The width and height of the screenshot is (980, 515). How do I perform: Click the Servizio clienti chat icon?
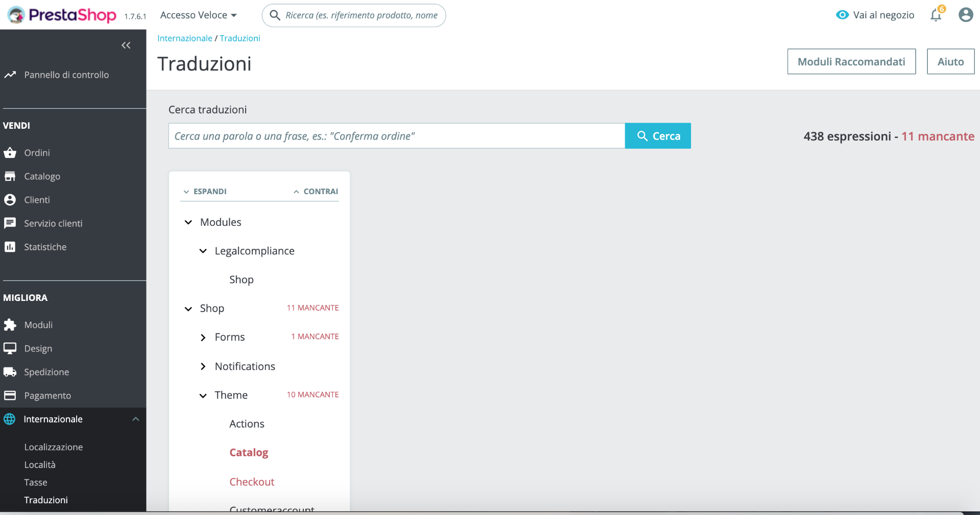[10, 223]
